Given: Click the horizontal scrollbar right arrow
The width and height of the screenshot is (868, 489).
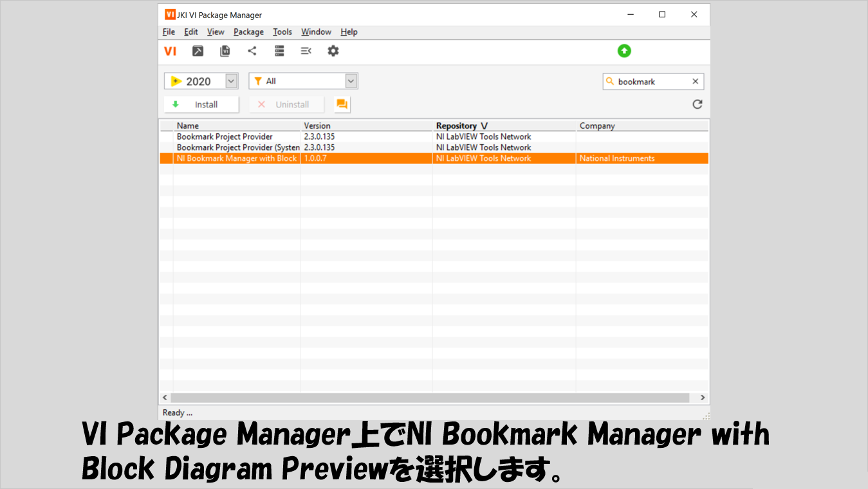Looking at the screenshot, I should (703, 398).
